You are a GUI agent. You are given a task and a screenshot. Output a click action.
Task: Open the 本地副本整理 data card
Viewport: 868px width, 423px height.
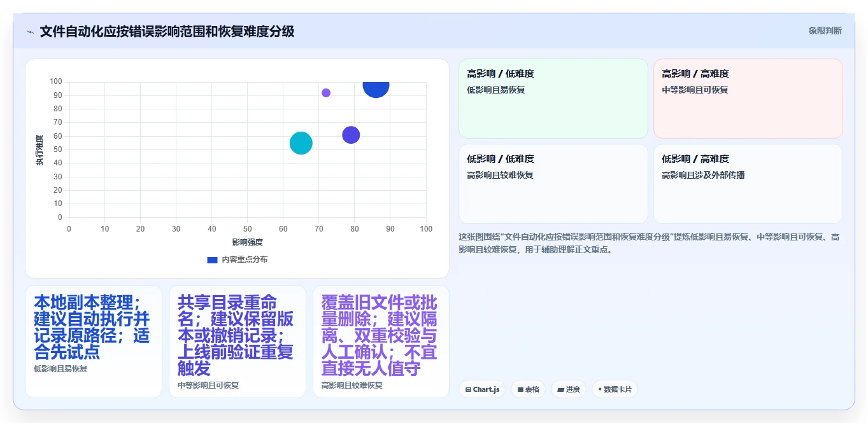pos(94,342)
